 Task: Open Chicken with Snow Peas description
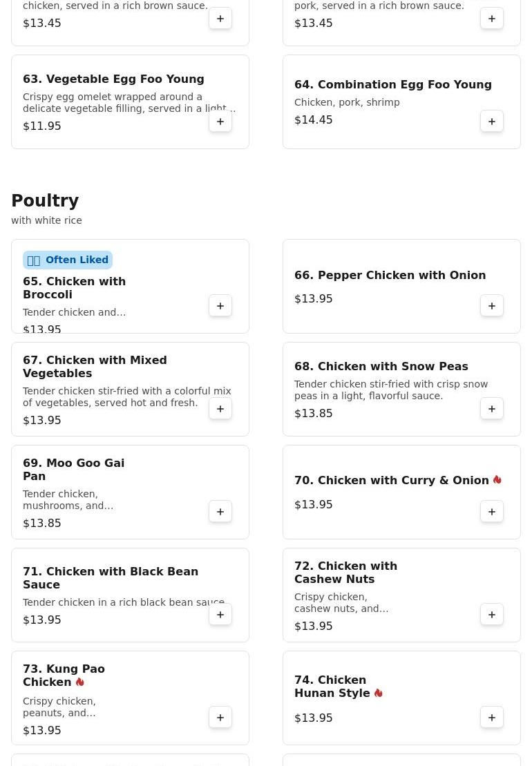pyautogui.click(x=390, y=390)
